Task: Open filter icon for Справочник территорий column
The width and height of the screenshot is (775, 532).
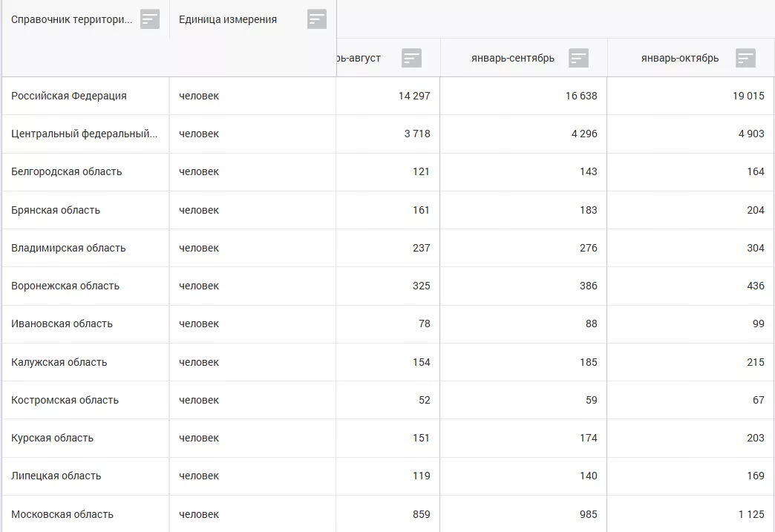Action: pos(150,19)
